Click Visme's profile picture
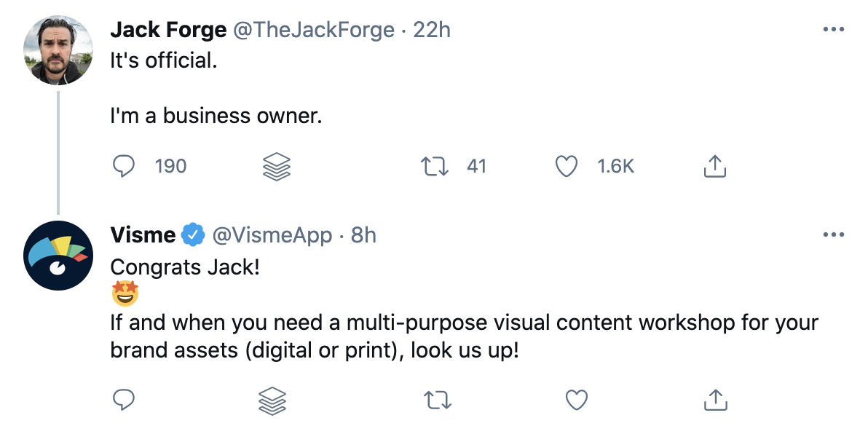The image size is (868, 434). (x=58, y=254)
